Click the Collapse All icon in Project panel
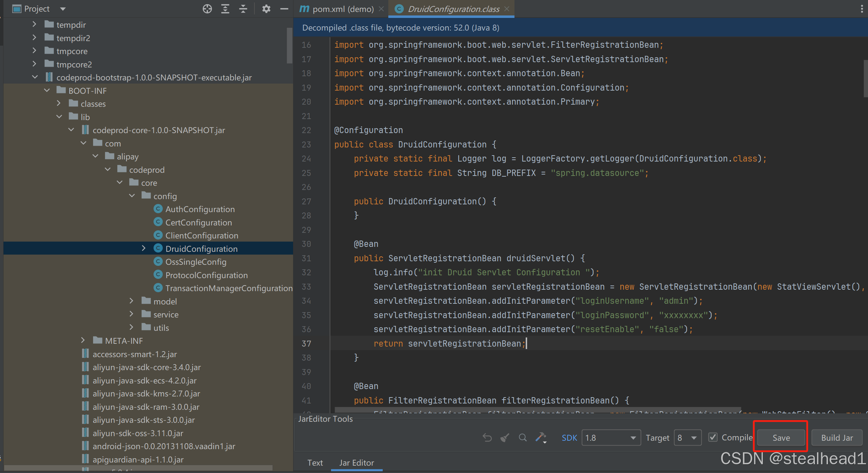 (x=243, y=9)
